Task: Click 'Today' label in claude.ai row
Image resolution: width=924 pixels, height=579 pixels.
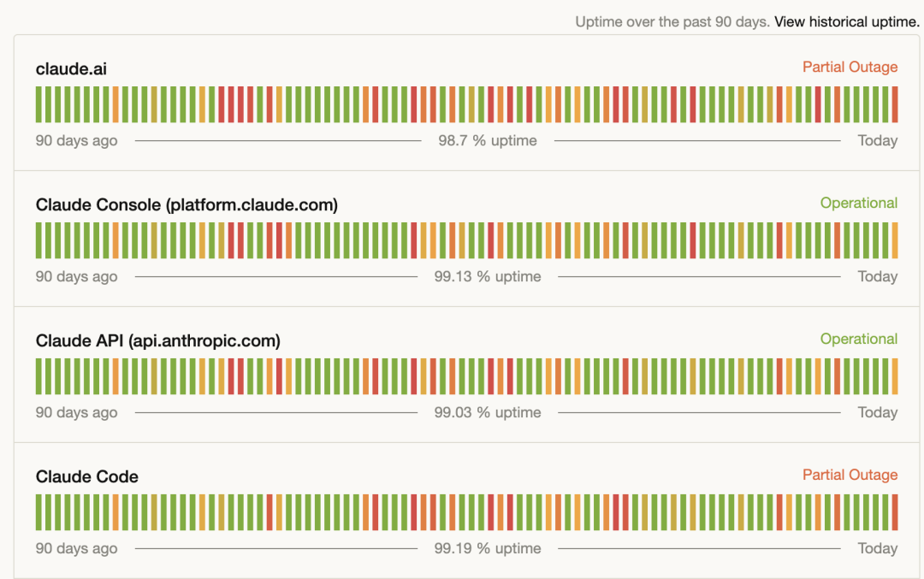Action: coord(878,141)
